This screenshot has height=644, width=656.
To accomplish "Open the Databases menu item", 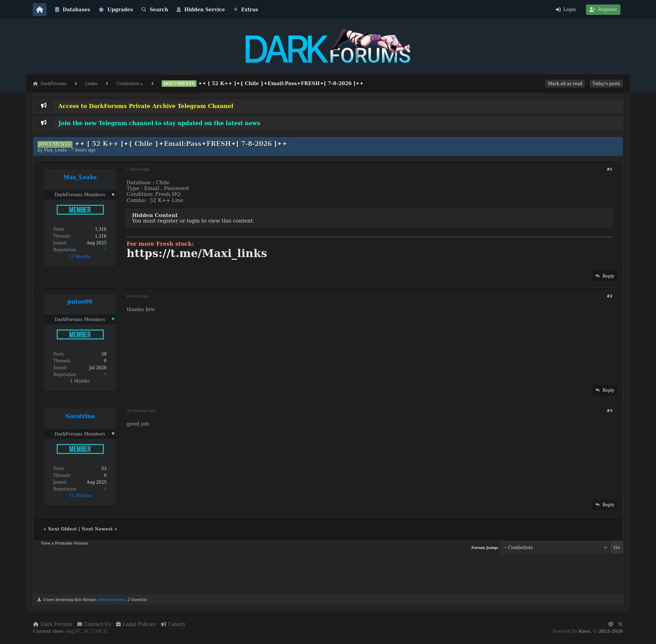I will 72,10.
